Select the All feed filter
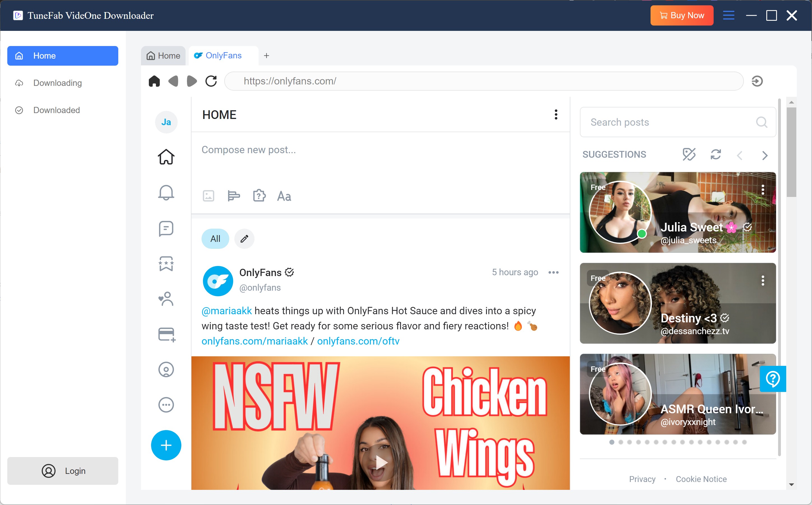Viewport: 812px width, 505px height. [x=215, y=239]
